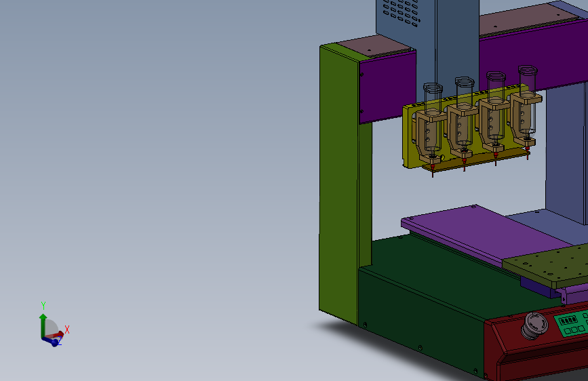Select the brown bar beneath syringe nozzles

pos(476,159)
